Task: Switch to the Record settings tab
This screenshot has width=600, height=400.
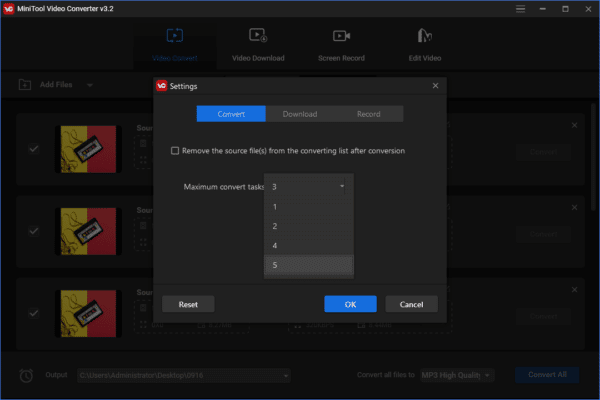Action: click(x=368, y=114)
